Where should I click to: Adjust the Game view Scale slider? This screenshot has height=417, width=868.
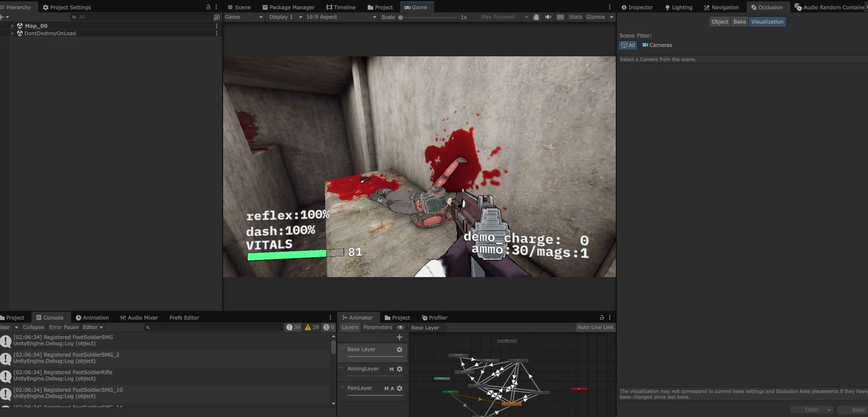429,17
